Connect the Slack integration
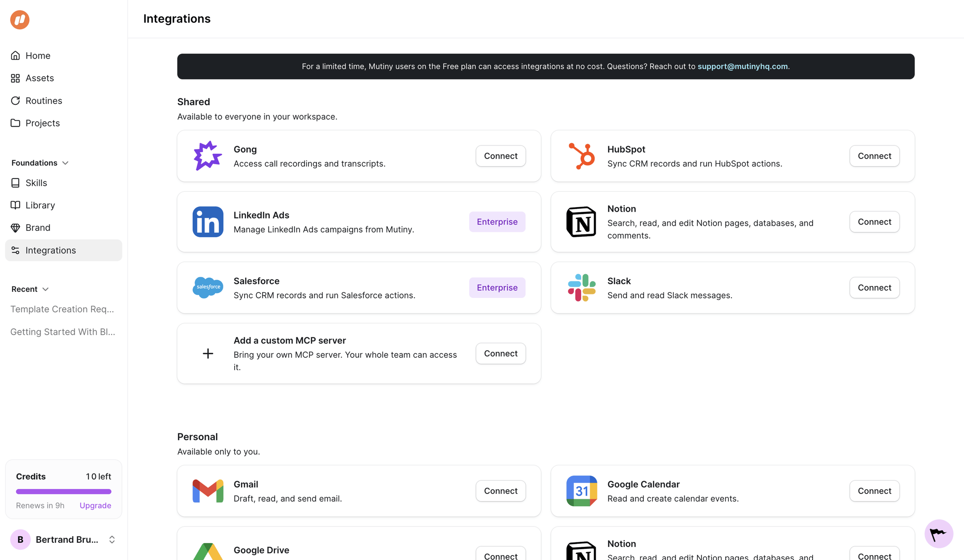The width and height of the screenshot is (964, 560). click(874, 287)
